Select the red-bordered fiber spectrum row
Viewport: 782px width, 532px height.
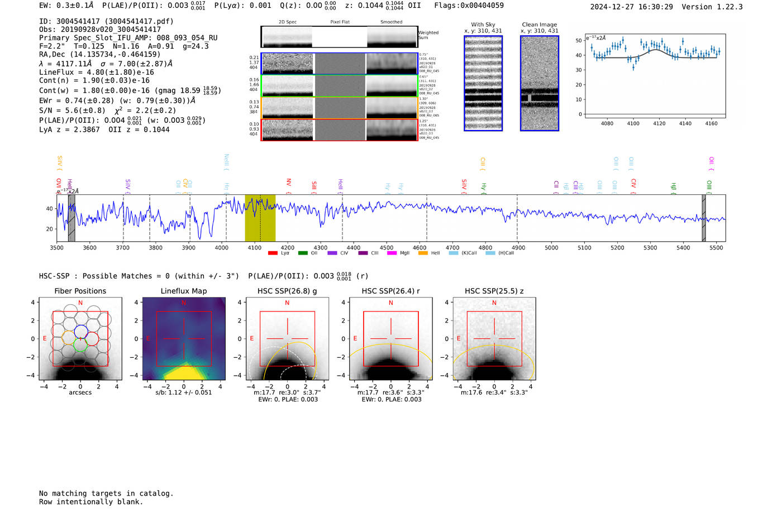[x=340, y=130]
